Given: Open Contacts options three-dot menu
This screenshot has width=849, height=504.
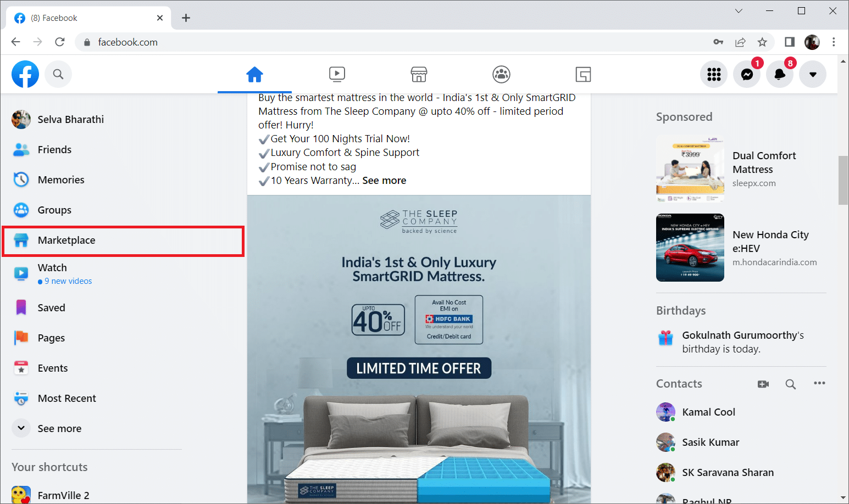Looking at the screenshot, I should [819, 383].
